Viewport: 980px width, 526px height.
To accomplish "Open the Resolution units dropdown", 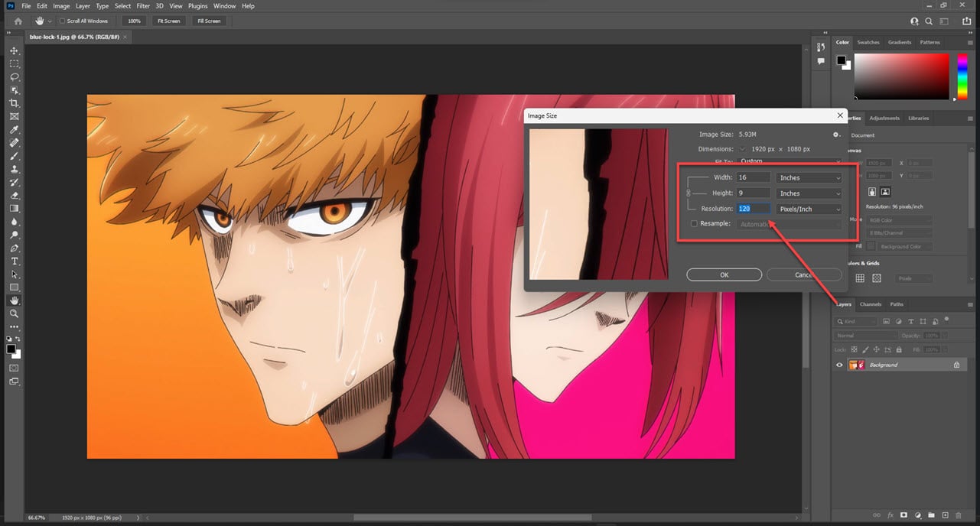I will click(x=809, y=208).
